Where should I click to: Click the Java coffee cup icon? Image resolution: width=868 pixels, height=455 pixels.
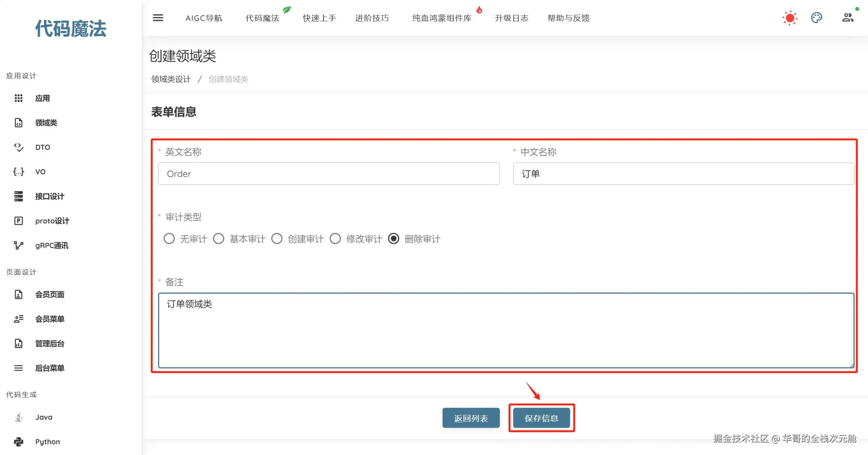(x=19, y=417)
